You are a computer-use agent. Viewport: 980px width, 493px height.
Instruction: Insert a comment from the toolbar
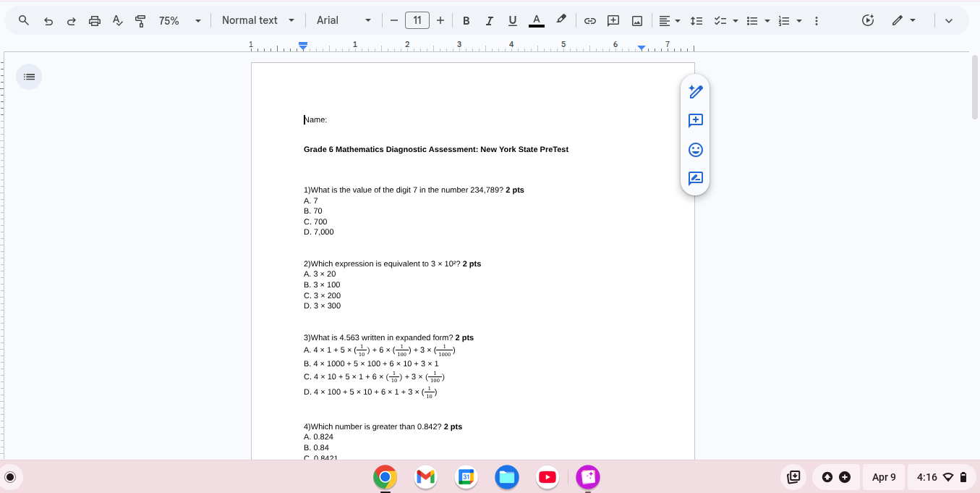pyautogui.click(x=613, y=20)
